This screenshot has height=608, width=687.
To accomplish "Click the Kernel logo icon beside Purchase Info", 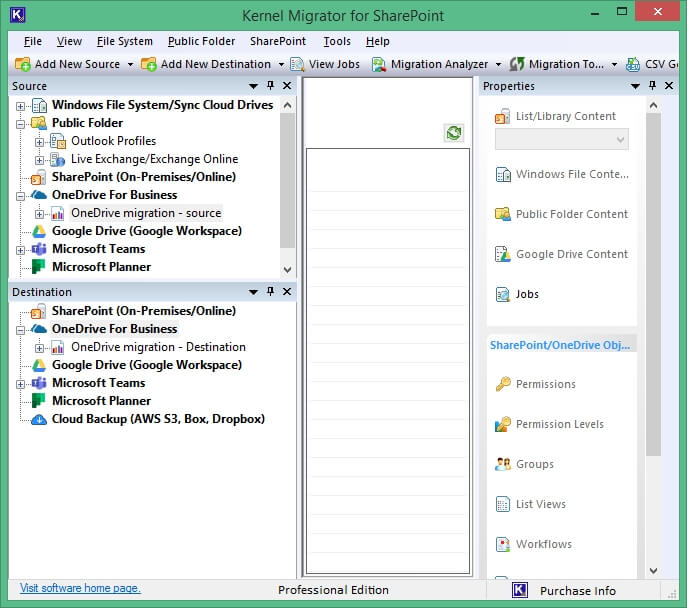I will coord(520,590).
